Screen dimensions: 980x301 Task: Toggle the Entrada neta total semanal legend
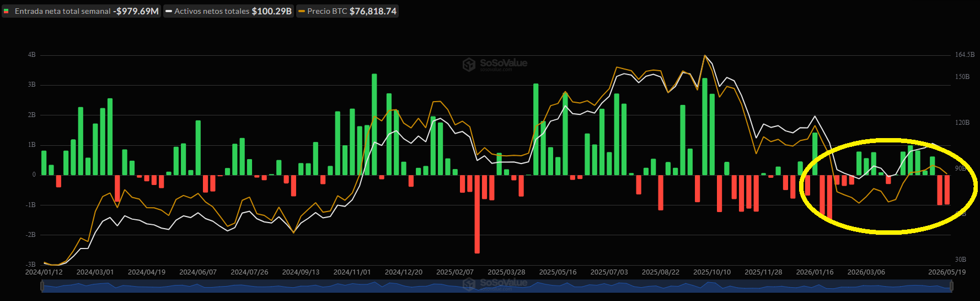click(x=81, y=11)
